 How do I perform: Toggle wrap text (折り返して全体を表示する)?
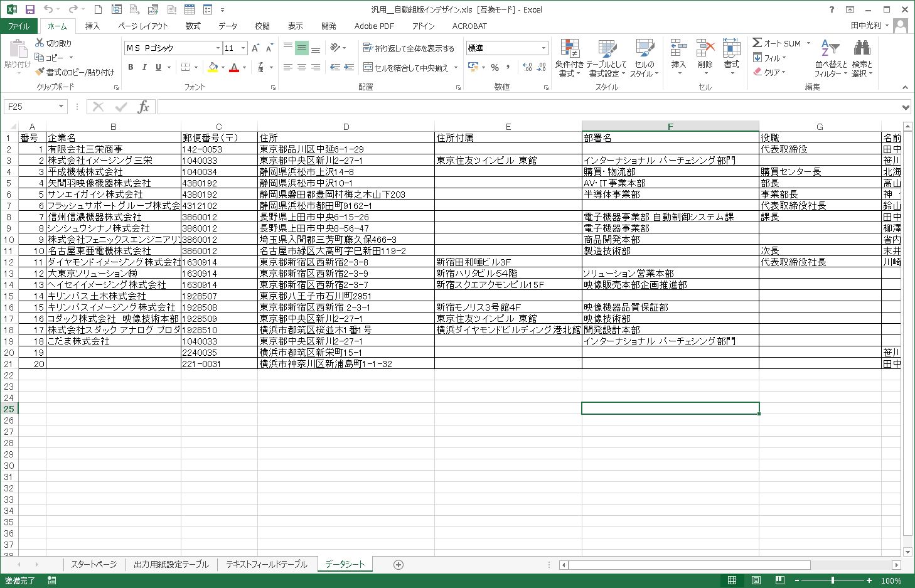coord(409,48)
